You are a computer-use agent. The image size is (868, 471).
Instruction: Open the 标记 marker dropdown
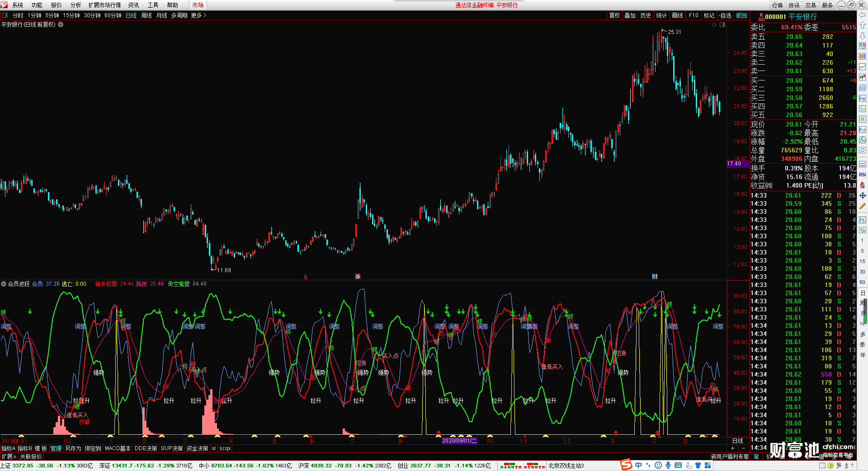pos(709,15)
